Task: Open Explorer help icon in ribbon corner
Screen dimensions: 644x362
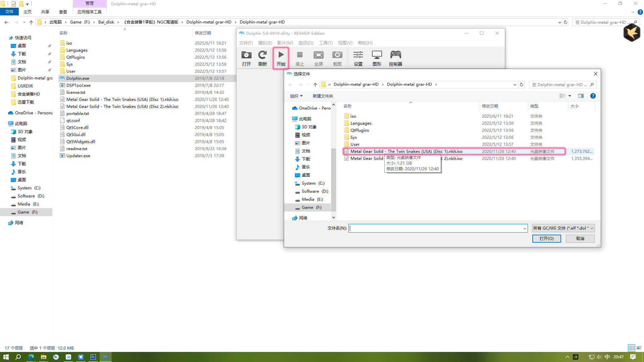Action: 640,12
